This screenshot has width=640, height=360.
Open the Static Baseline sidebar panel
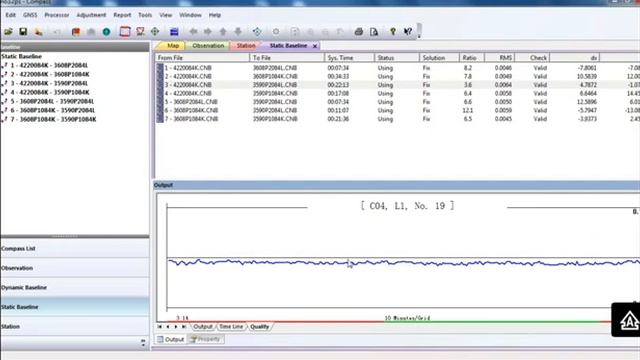tap(75, 307)
